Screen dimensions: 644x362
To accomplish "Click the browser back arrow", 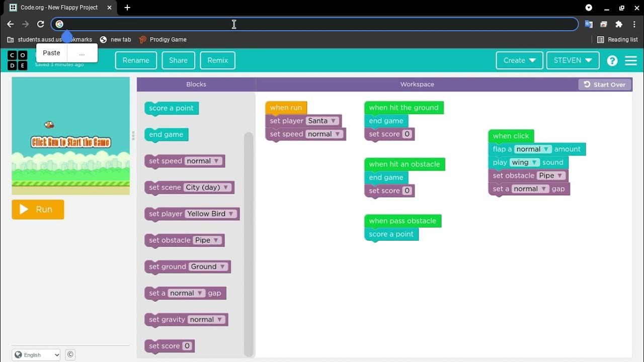I will 10,24.
